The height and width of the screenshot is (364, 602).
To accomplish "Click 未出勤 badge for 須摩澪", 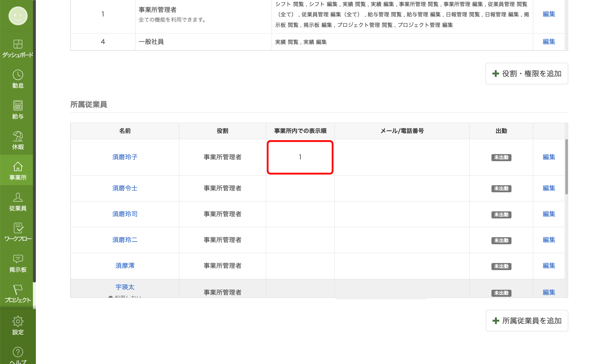I will [501, 267].
